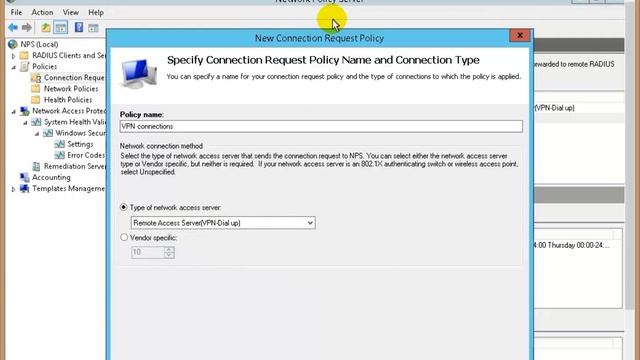Click the (VPN-Dial up) entry in background list
The width and height of the screenshot is (640, 360).
(554, 108)
